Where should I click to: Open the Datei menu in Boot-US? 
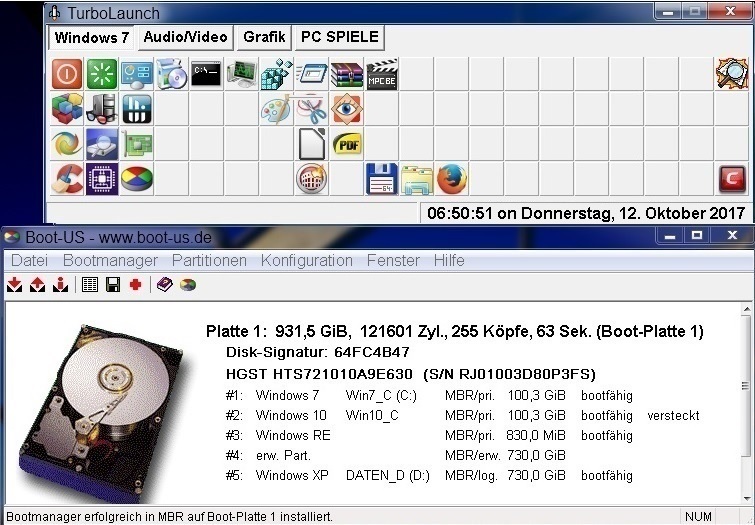click(29, 261)
